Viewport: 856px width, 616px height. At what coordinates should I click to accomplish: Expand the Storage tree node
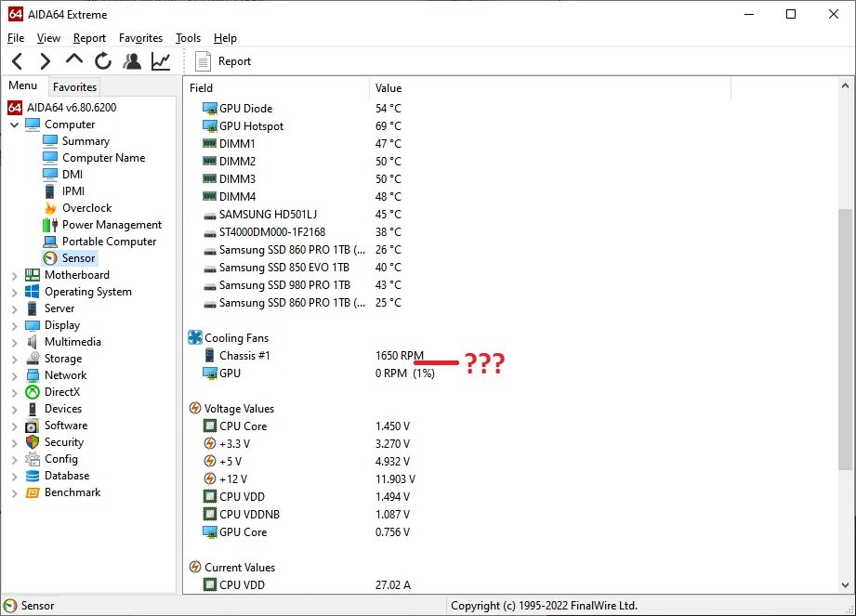tap(14, 360)
